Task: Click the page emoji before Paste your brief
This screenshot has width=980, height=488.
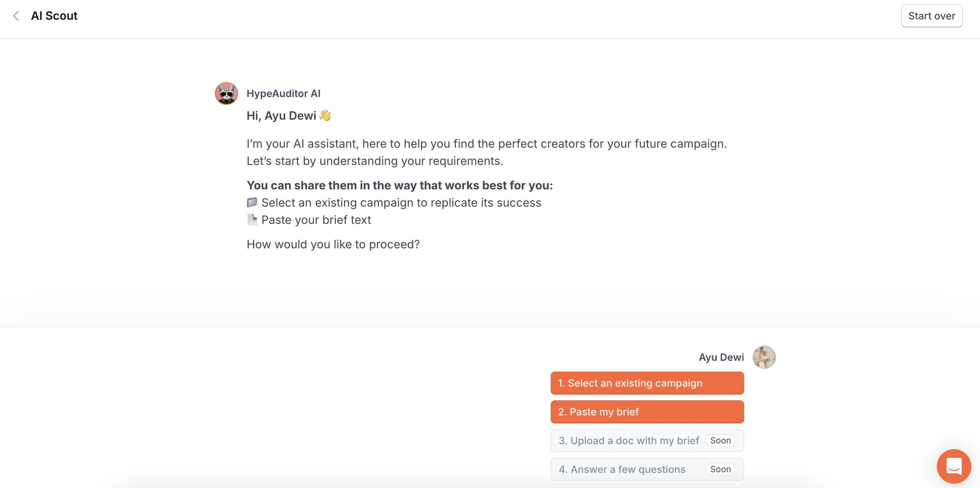Action: point(252,220)
